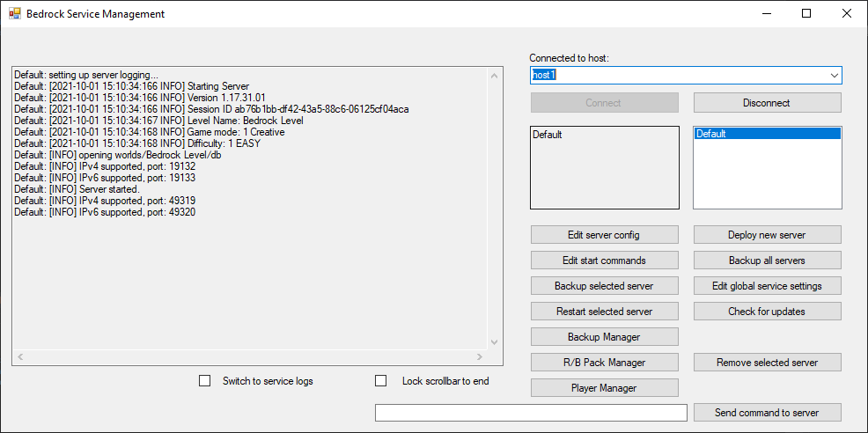Image resolution: width=868 pixels, height=433 pixels.
Task: Minimize the Bedrock Service Management window
Action: [x=767, y=14]
